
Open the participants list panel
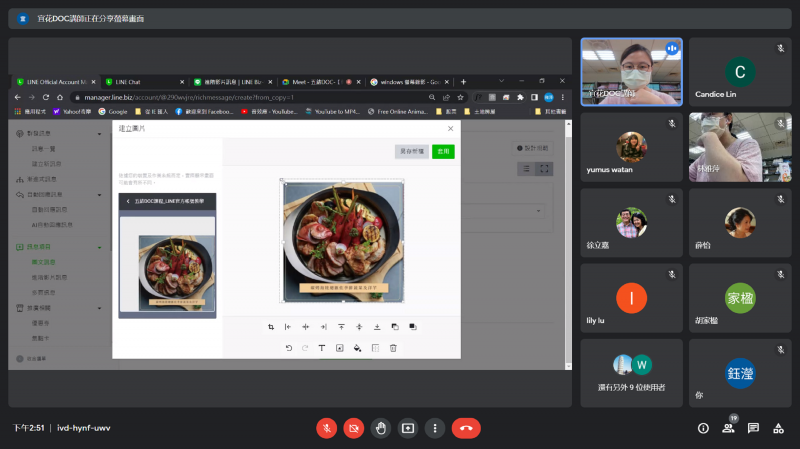(728, 428)
